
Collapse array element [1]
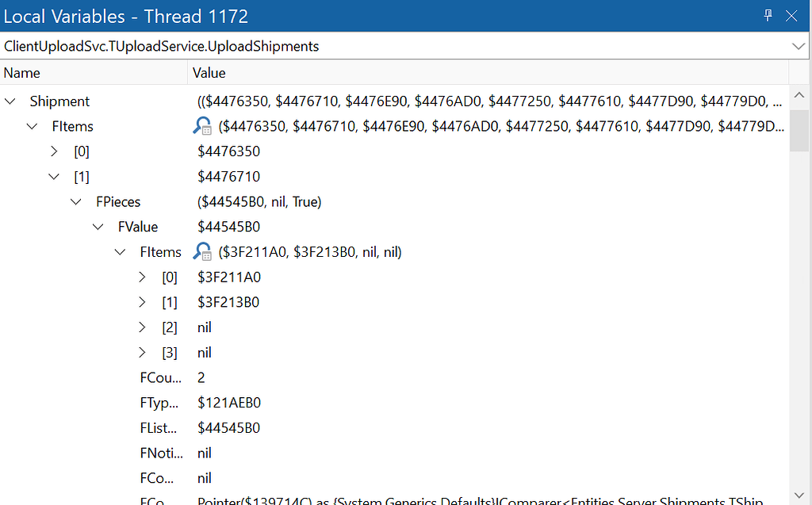(54, 176)
